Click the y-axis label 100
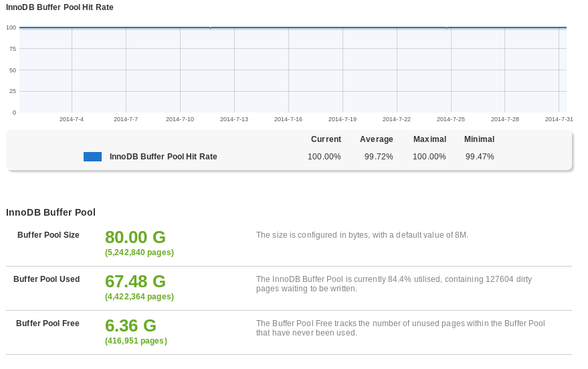The width and height of the screenshot is (588, 369). (11, 27)
